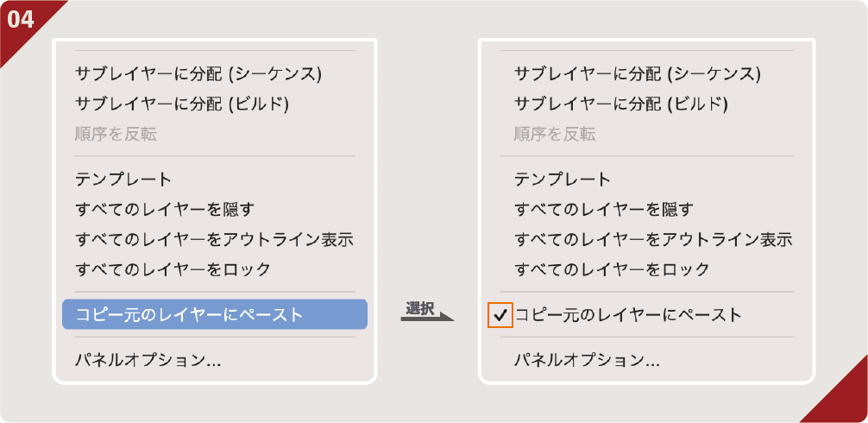Select すべてのレイヤーを隠す in left menu
868x423 pixels.
[x=165, y=209]
